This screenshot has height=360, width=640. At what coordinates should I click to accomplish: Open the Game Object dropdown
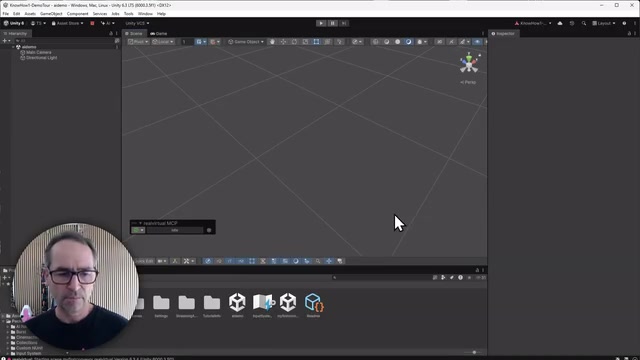(246, 42)
